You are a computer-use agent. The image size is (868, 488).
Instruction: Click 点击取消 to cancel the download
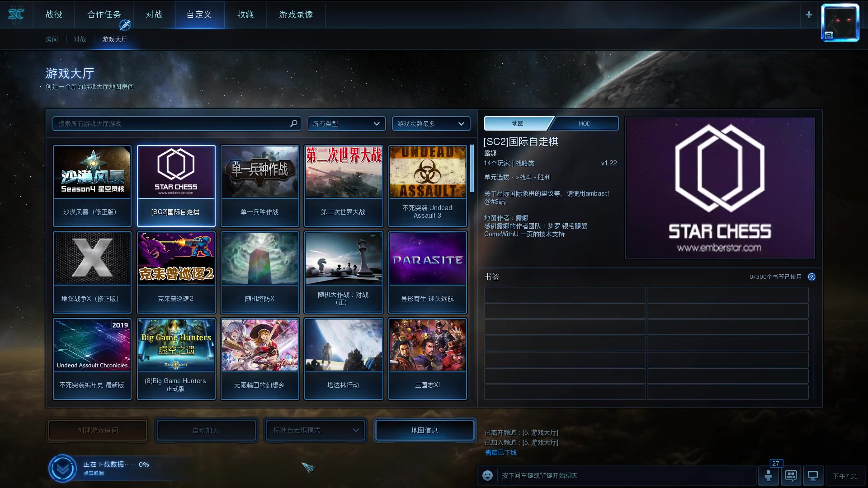point(94,473)
